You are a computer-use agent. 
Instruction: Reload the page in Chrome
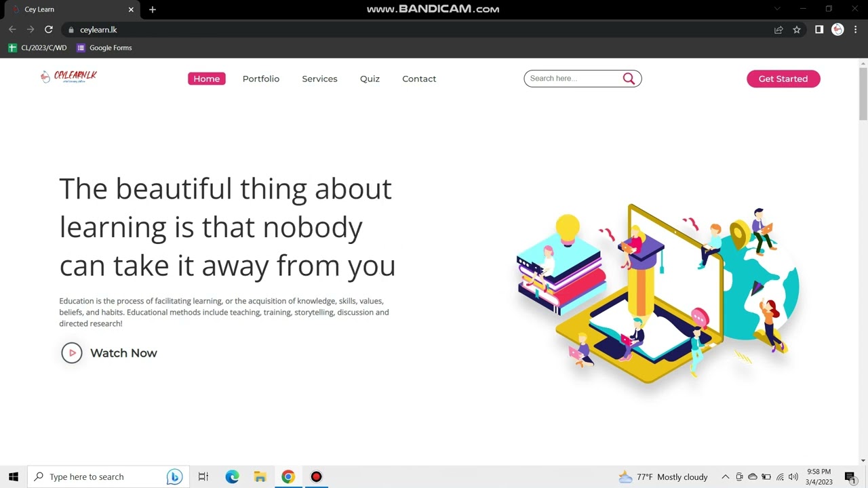49,30
